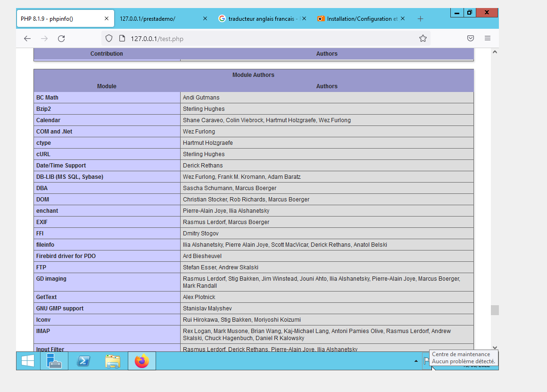The image size is (547, 392).
Task: Click the Firebird driver for PDO cell
Action: click(x=107, y=256)
